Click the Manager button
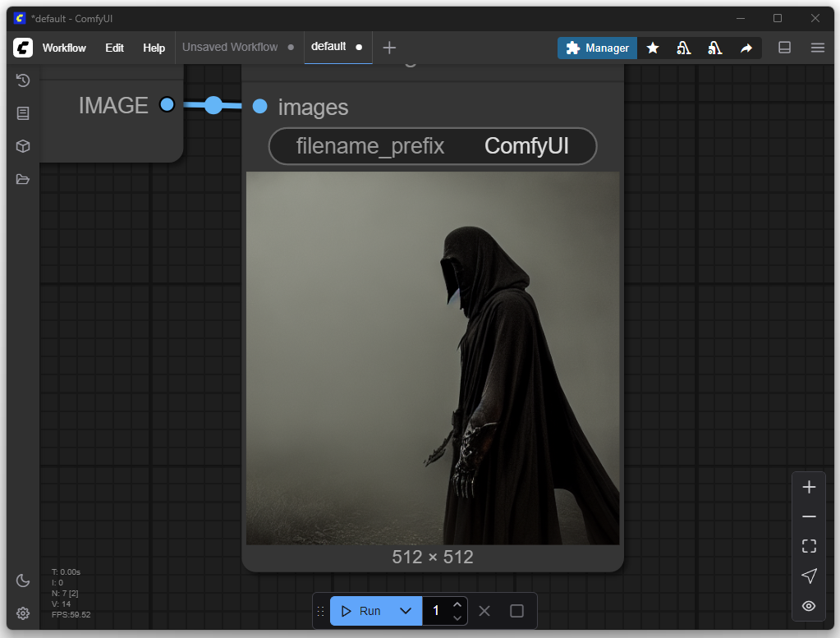840x638 pixels. (x=597, y=48)
